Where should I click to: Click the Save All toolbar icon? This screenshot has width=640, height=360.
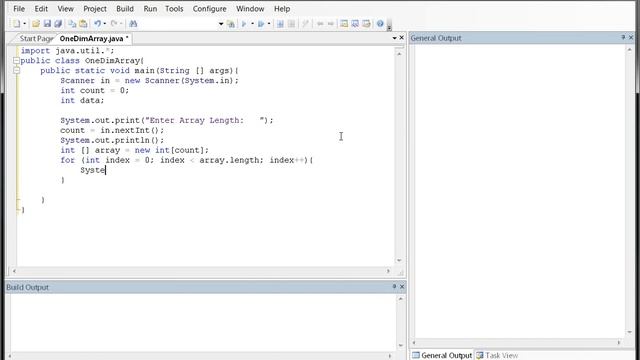coord(58,24)
